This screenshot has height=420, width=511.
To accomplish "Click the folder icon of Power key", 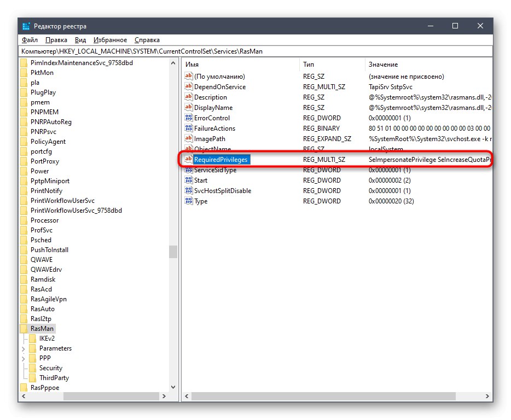I will 24,171.
